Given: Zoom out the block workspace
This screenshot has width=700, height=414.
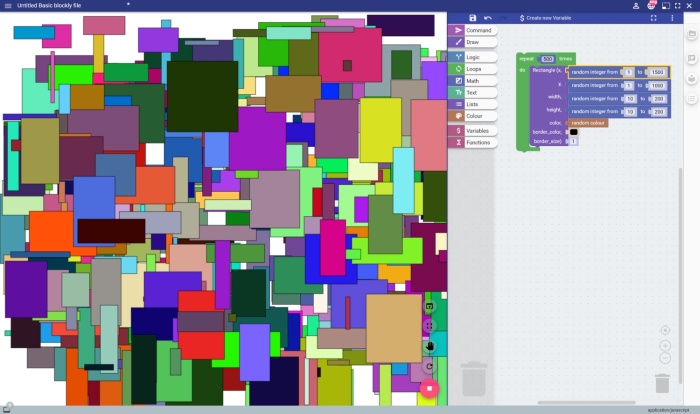Looking at the screenshot, I should tap(665, 358).
